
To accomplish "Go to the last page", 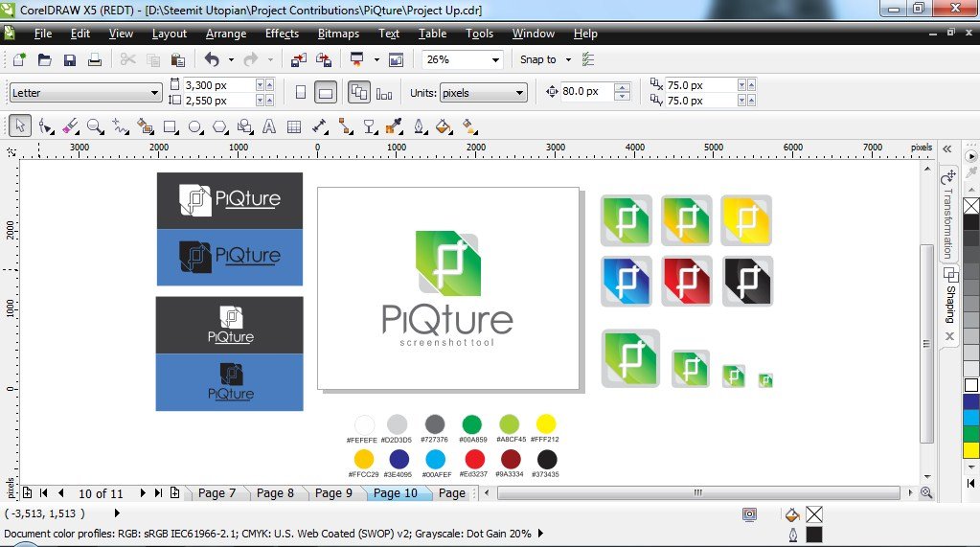I will pos(158,492).
